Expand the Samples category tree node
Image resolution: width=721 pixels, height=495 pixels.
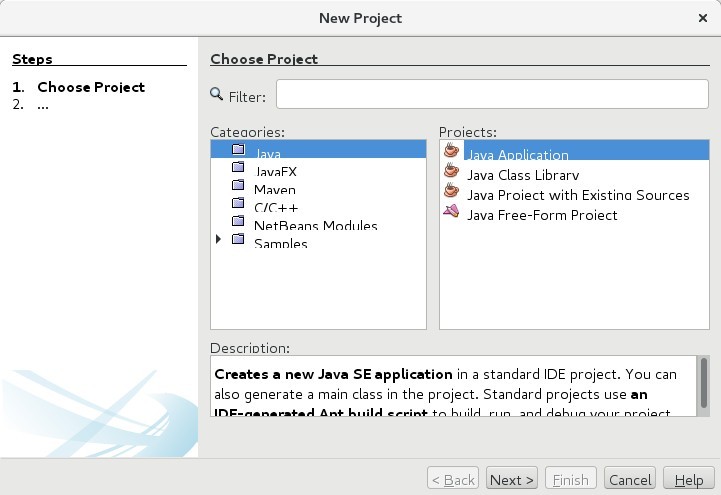218,240
